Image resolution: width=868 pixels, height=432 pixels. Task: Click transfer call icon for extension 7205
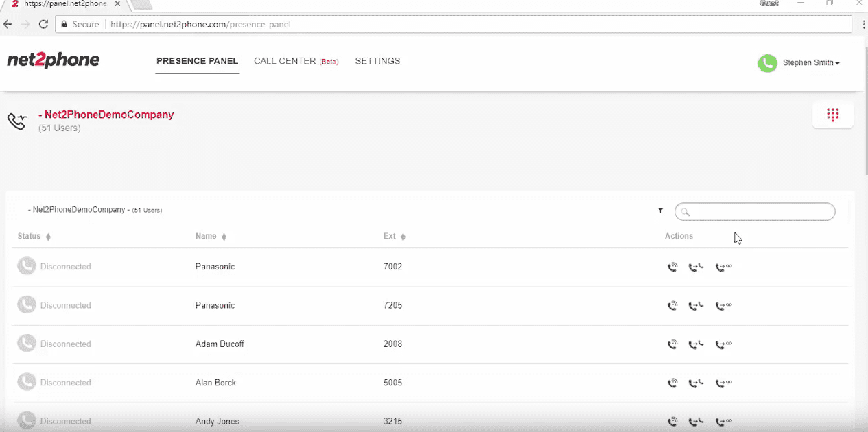696,306
